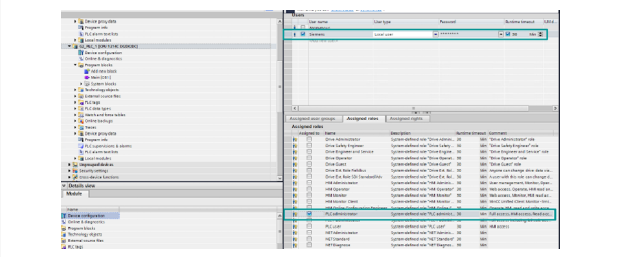
Task: Select External source files in project tree
Action: point(103,96)
